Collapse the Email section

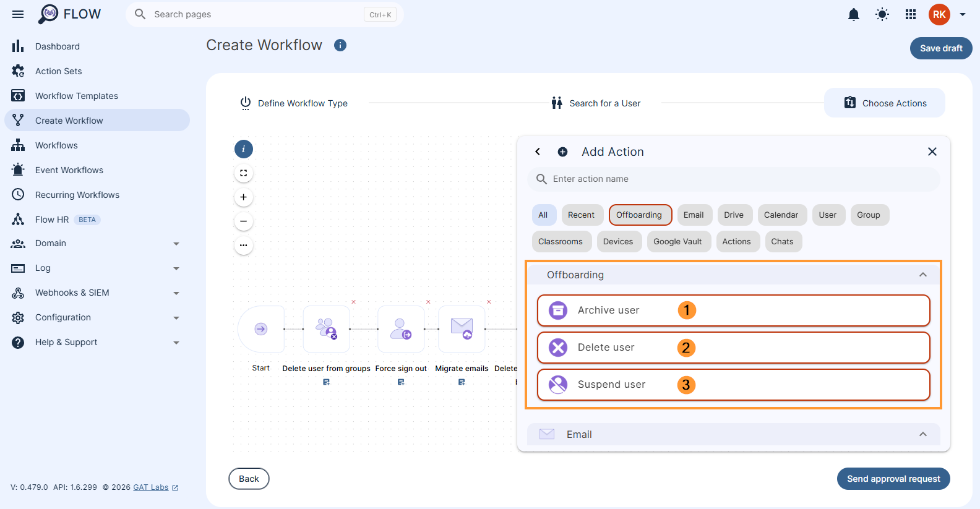point(922,434)
